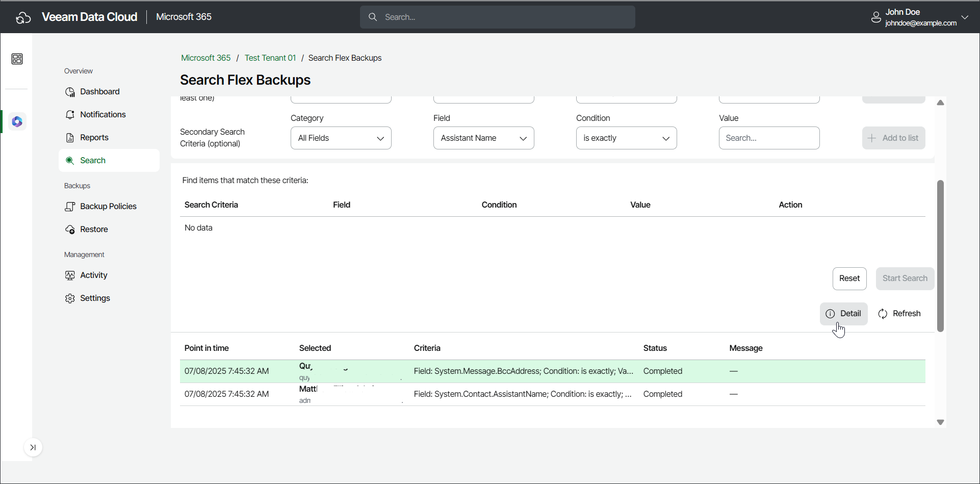Viewport: 980px width, 484px height.
Task: Open the Settings menu item
Action: (x=109, y=298)
